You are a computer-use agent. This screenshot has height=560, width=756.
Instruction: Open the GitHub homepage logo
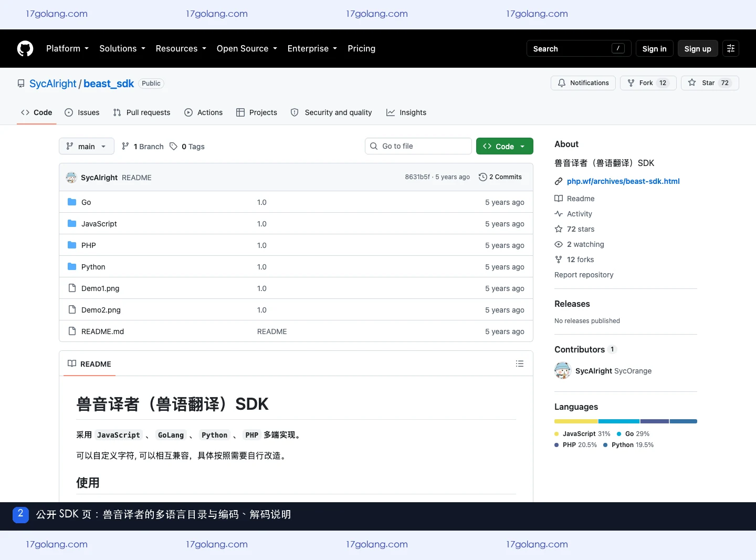coord(25,48)
